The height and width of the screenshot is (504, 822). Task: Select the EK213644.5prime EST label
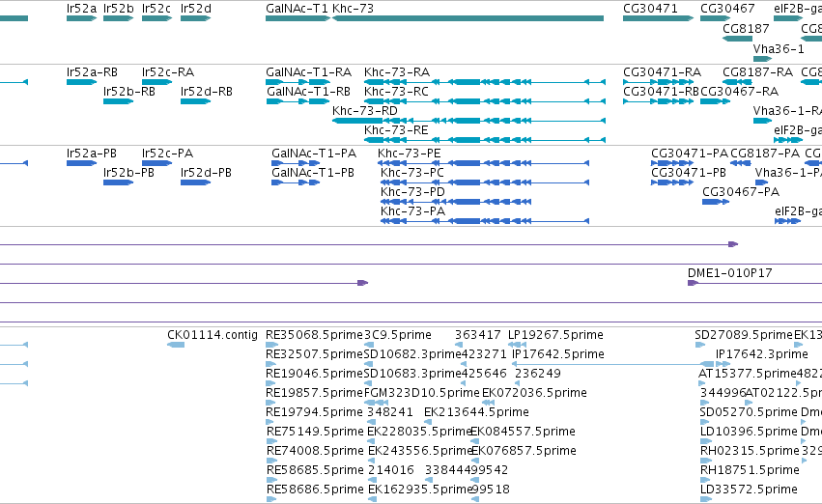pos(476,411)
